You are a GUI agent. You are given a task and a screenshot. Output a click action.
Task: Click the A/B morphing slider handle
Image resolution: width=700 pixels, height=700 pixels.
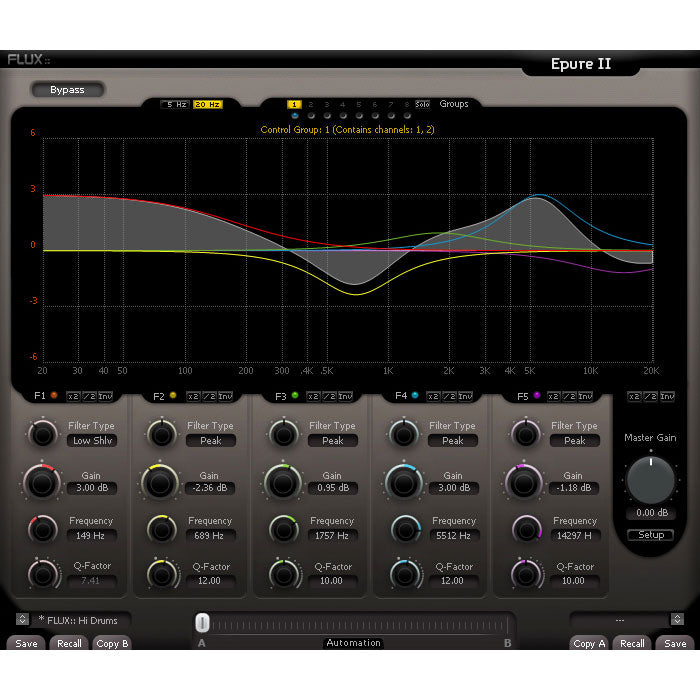tap(202, 623)
